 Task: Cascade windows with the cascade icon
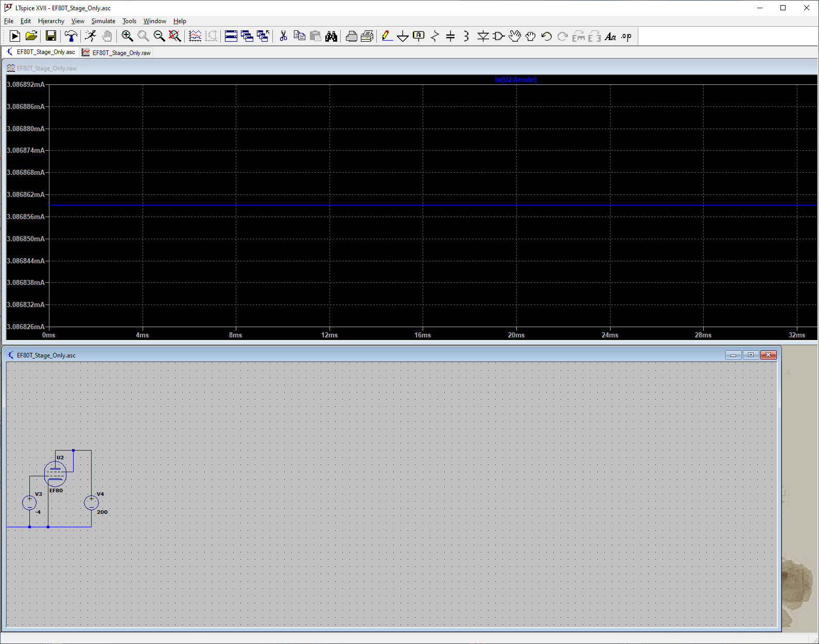[x=247, y=36]
